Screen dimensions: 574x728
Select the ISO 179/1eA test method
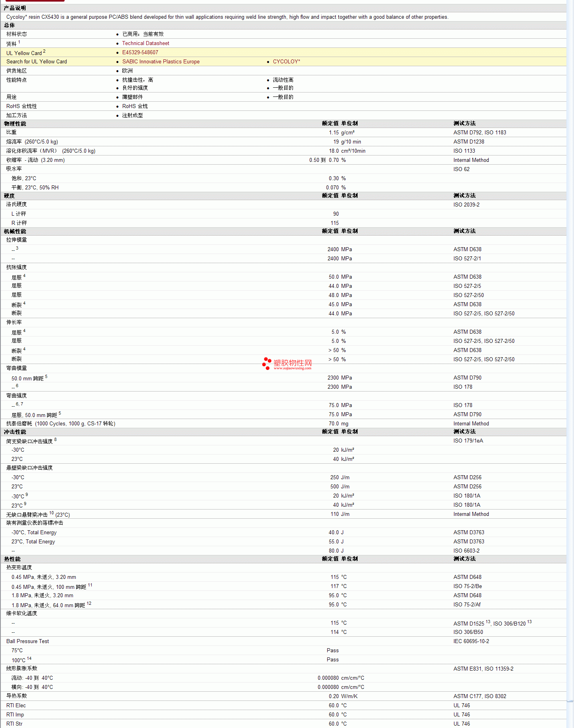click(x=468, y=441)
